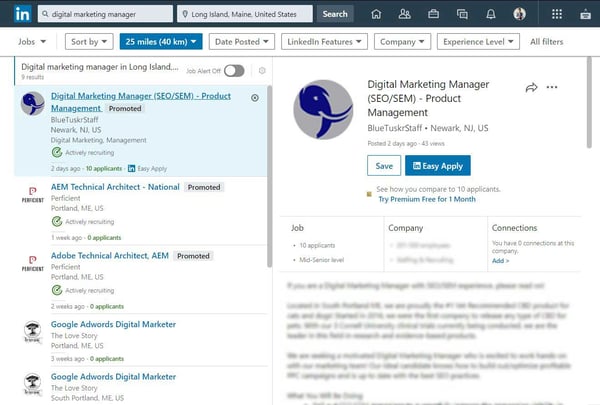This screenshot has width=600, height=405.
Task: Click the Premium gold badge icon
Action: 369,194
